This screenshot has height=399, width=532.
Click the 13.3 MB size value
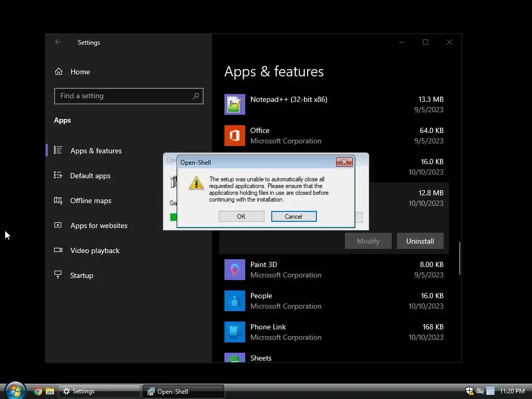point(431,99)
